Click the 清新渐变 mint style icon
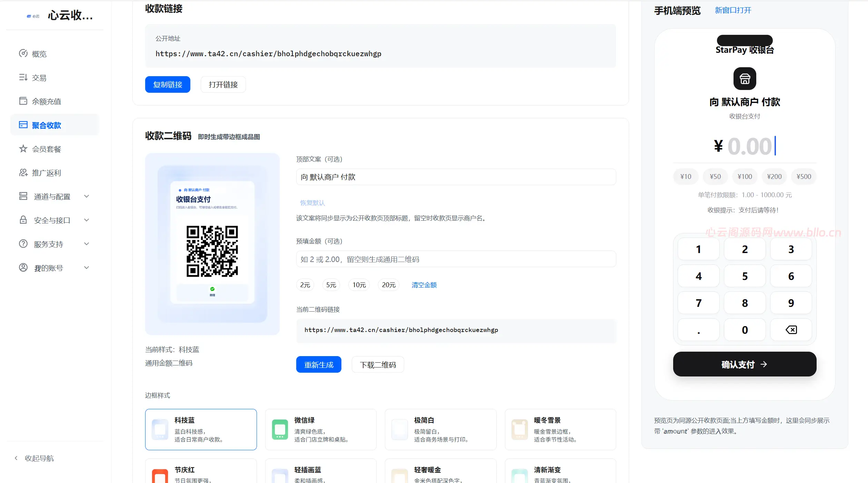The image size is (868, 483). click(x=519, y=476)
